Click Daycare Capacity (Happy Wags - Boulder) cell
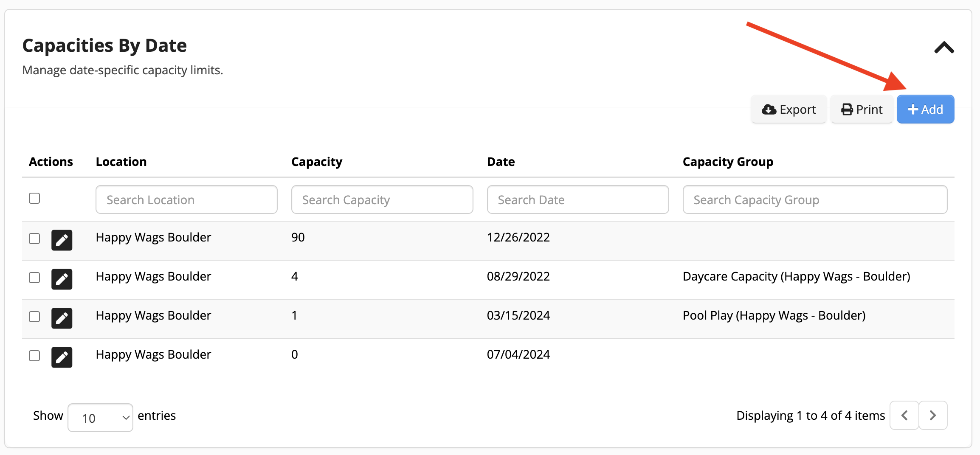Viewport: 980px width, 455px height. [x=797, y=276]
